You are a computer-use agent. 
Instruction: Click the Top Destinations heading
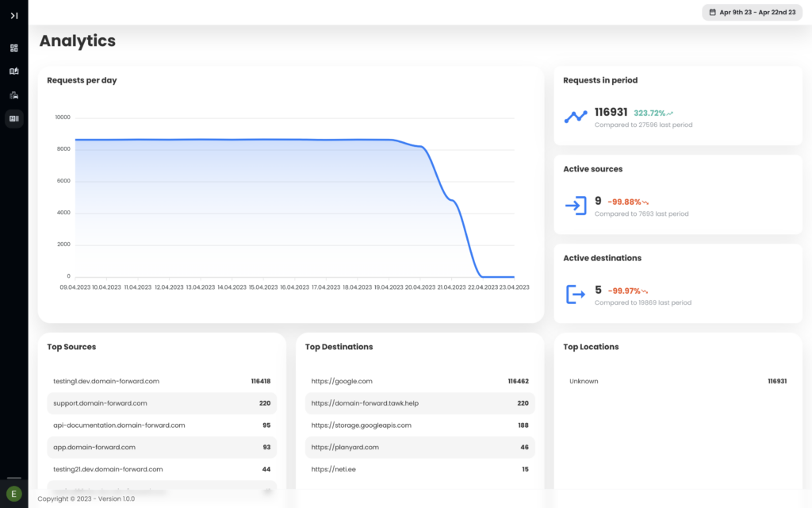point(339,347)
